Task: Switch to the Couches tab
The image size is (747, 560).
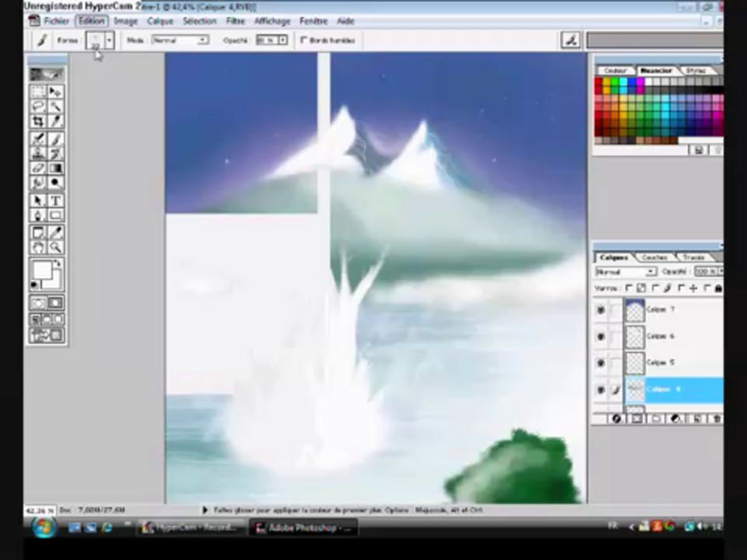Action: tap(654, 258)
